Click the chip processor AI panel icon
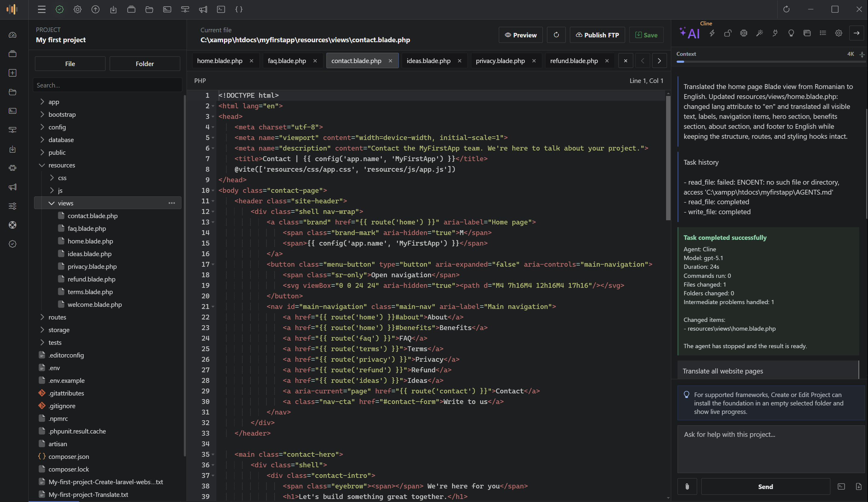868x502 pixels. pos(744,33)
